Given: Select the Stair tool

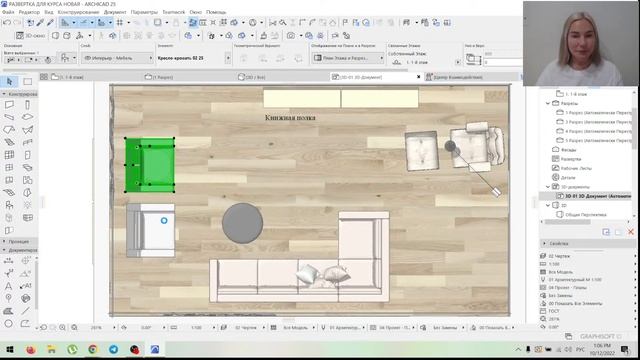Looking at the screenshot, I should pos(9,142).
